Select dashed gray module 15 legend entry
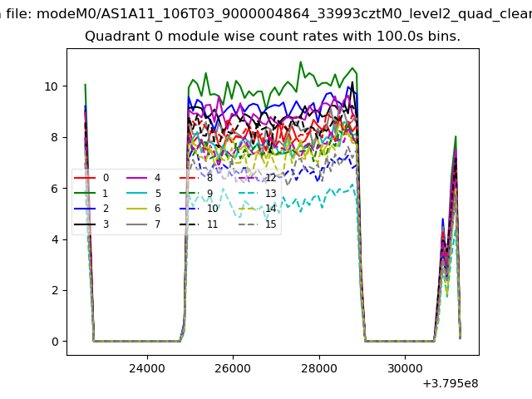 pyautogui.click(x=256, y=224)
